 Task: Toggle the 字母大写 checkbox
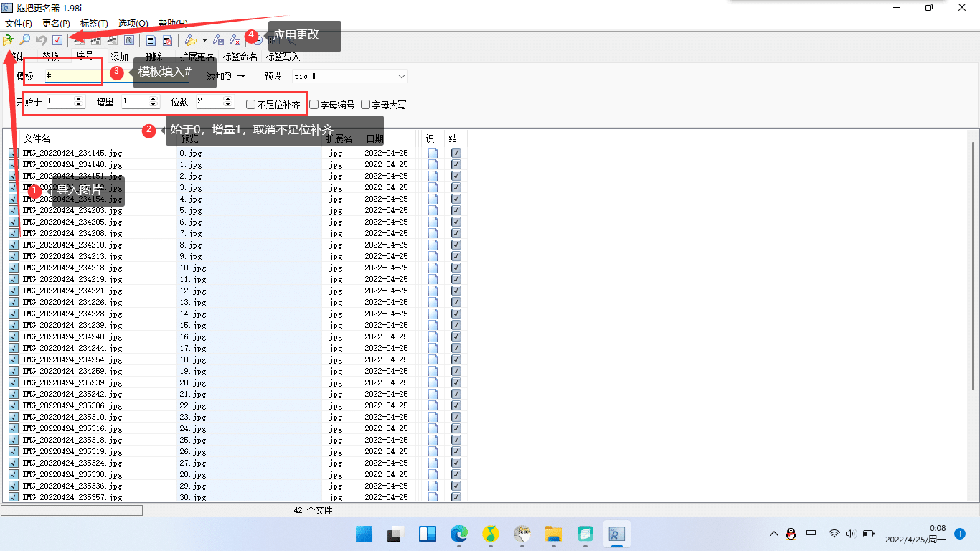(x=366, y=105)
